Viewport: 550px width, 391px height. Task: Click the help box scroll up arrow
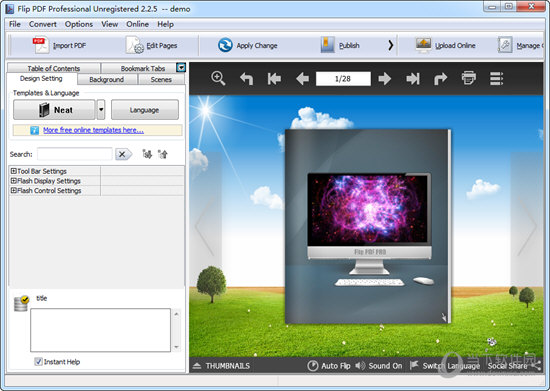coord(176,314)
